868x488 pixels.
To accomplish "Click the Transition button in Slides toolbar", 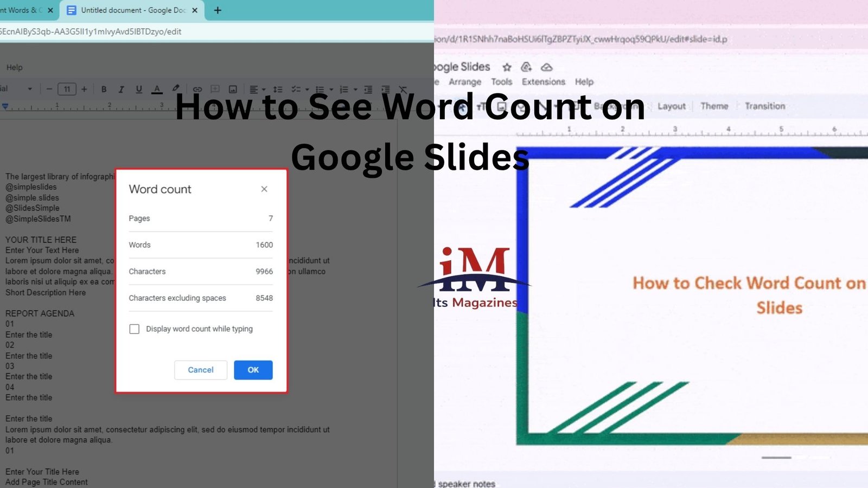I will pos(765,106).
